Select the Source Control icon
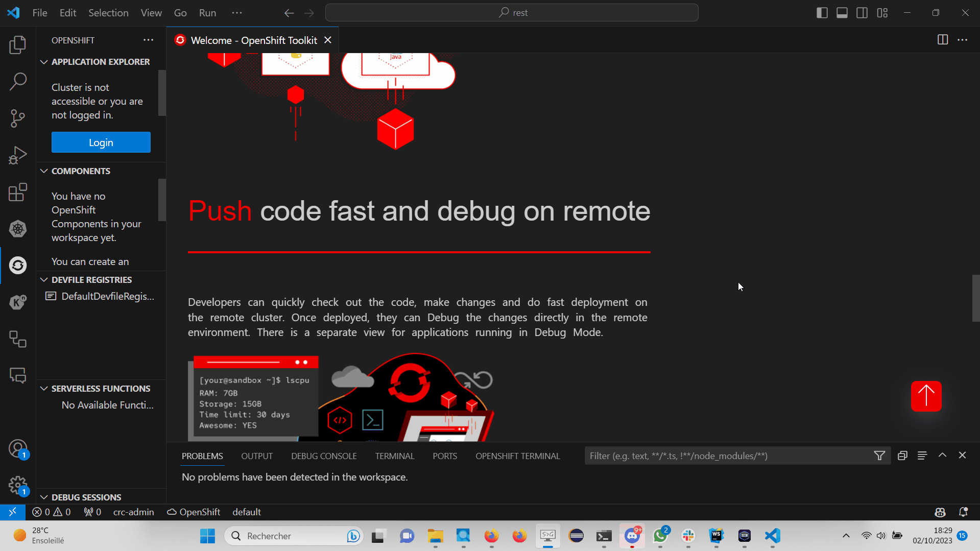Image resolution: width=980 pixels, height=551 pixels. tap(18, 118)
